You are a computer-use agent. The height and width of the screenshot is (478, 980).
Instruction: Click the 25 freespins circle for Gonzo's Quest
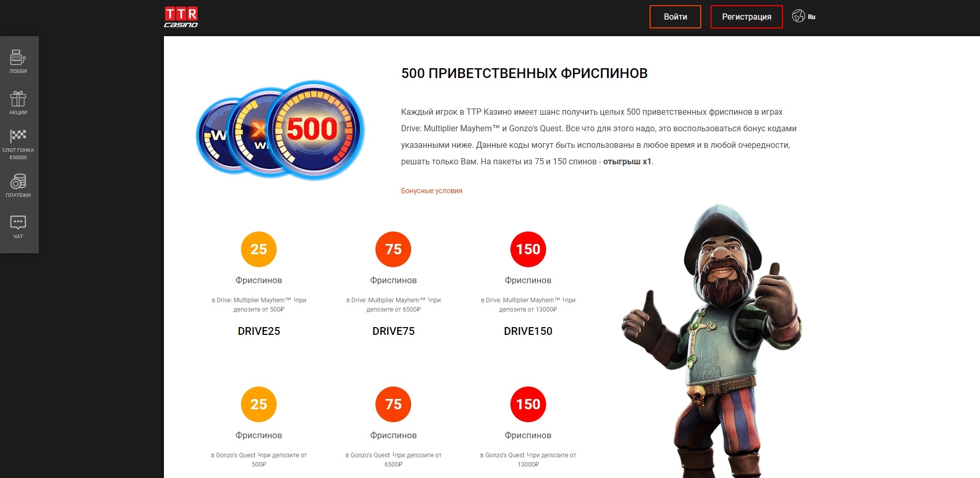coord(259,404)
